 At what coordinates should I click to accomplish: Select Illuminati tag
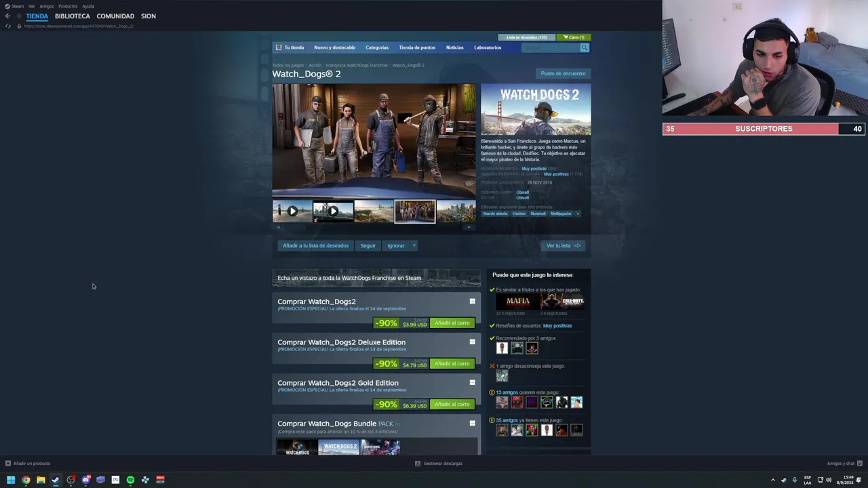pos(538,213)
